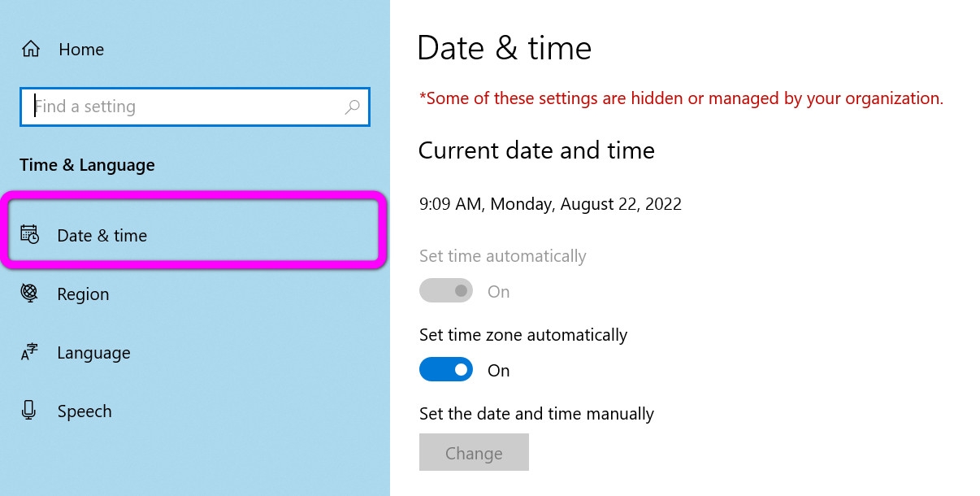Click the highlighted Date & time sidebar icon
Screen dimensions: 980x496
(x=29, y=234)
